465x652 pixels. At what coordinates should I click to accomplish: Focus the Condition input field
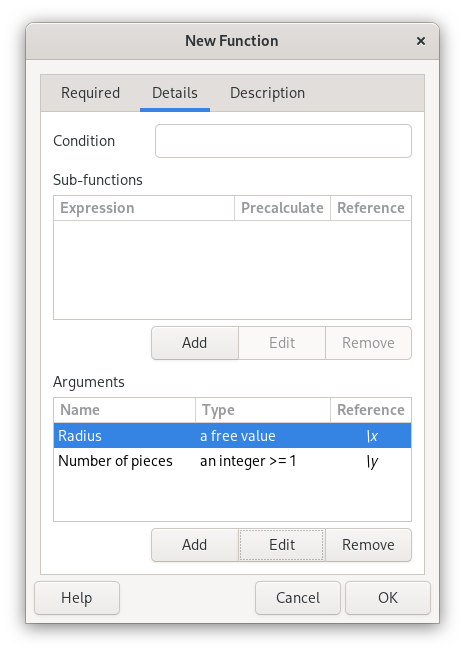[283, 141]
